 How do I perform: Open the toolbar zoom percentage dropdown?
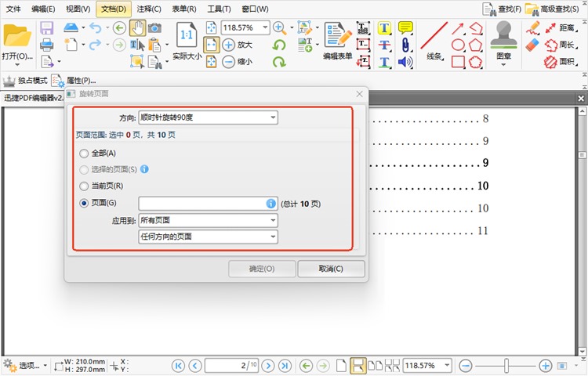(x=265, y=27)
